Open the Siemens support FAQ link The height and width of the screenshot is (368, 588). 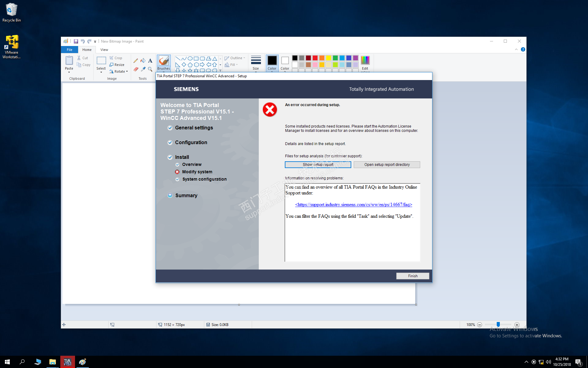(353, 205)
